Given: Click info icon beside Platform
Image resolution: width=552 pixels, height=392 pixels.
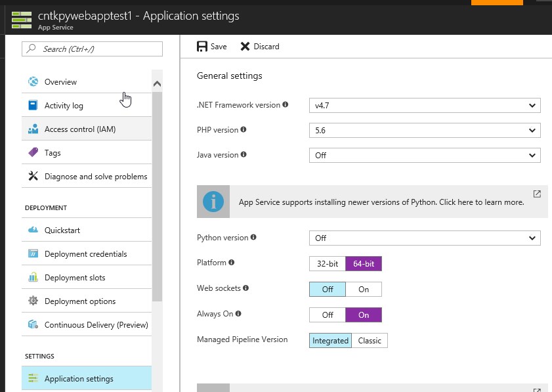Looking at the screenshot, I should 231,262.
